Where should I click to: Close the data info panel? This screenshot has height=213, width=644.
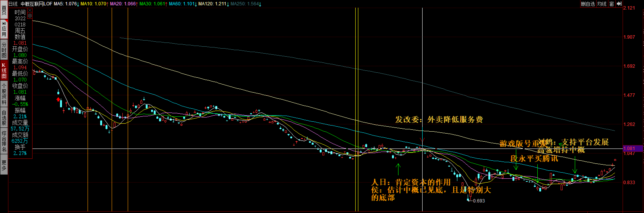tap(30, 10)
